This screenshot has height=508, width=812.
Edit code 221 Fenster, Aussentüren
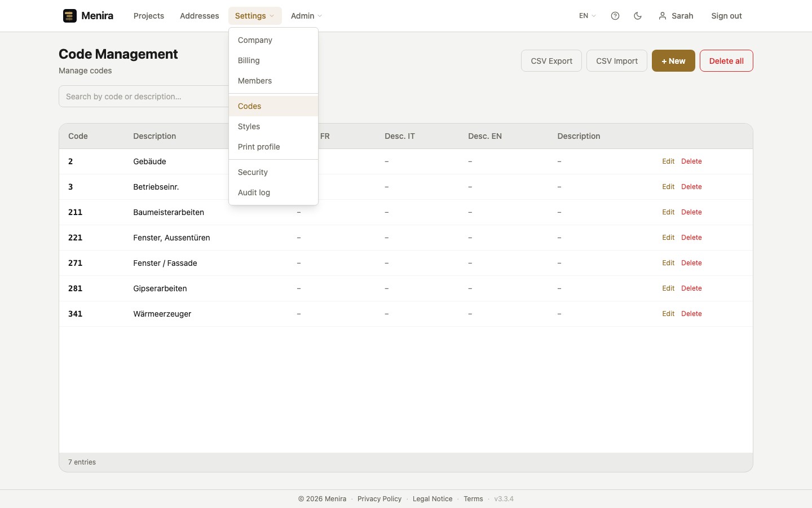pos(668,238)
